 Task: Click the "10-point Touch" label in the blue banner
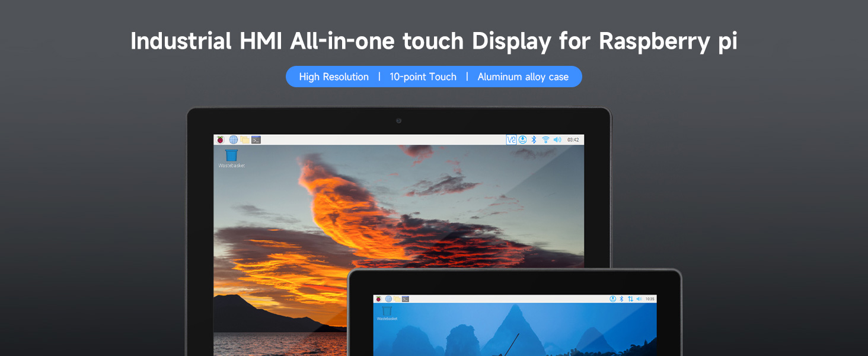[423, 77]
